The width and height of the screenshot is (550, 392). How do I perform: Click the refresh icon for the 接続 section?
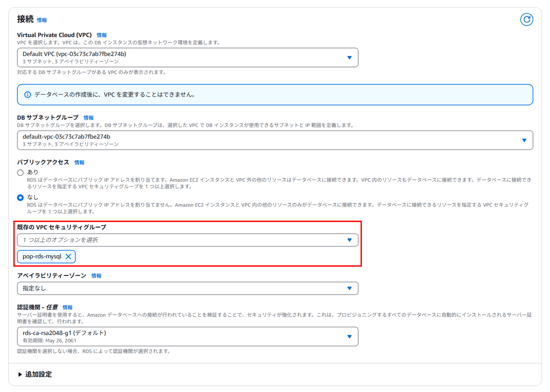pyautogui.click(x=526, y=20)
